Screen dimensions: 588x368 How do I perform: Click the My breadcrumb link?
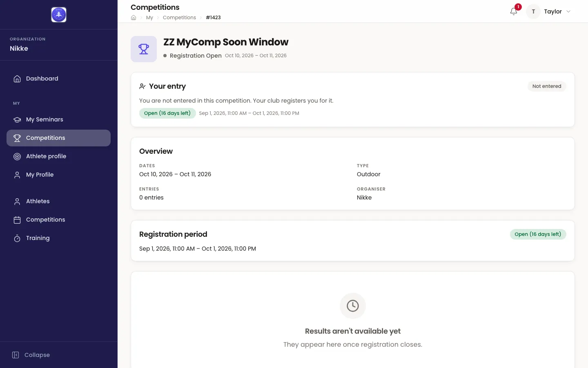coord(149,18)
